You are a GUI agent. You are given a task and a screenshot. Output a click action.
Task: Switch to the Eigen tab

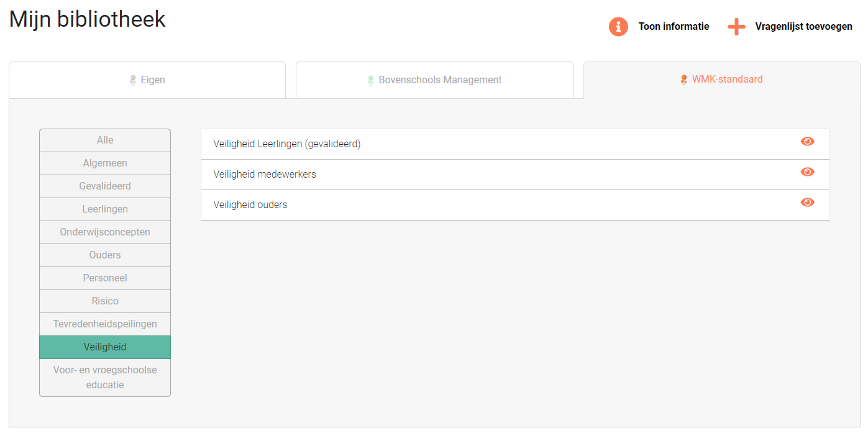(147, 80)
